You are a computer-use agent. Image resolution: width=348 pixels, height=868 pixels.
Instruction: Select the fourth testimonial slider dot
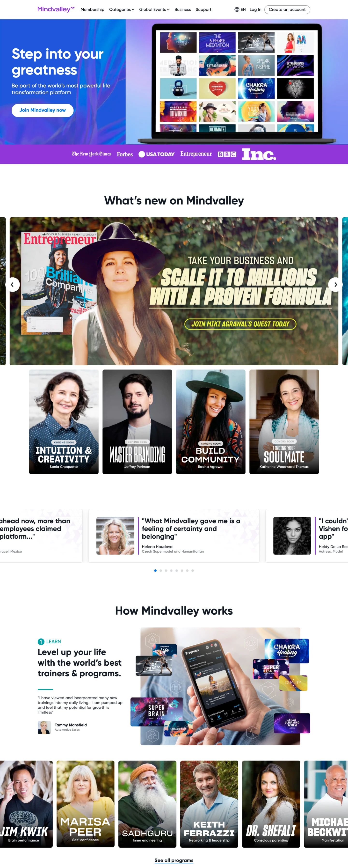click(x=171, y=570)
